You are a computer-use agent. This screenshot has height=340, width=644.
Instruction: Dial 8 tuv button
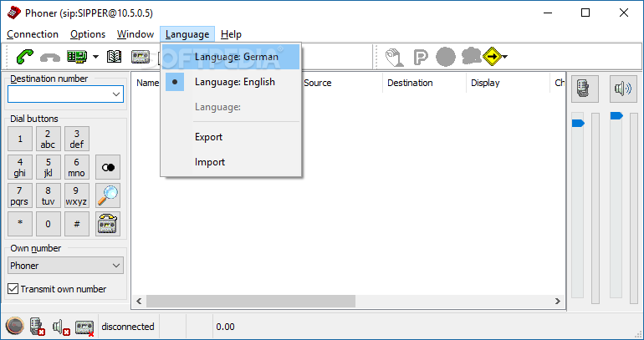(x=48, y=195)
